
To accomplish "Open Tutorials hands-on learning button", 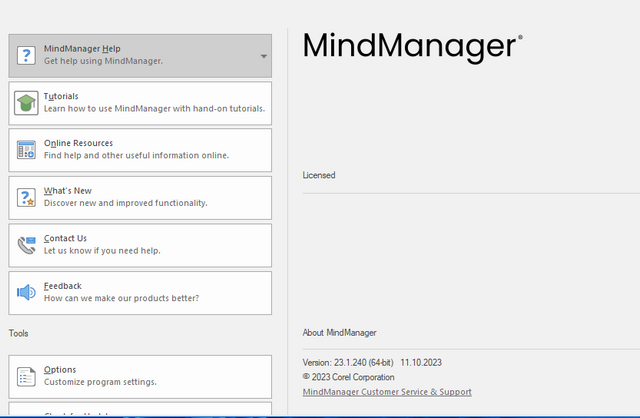I will 140,103.
